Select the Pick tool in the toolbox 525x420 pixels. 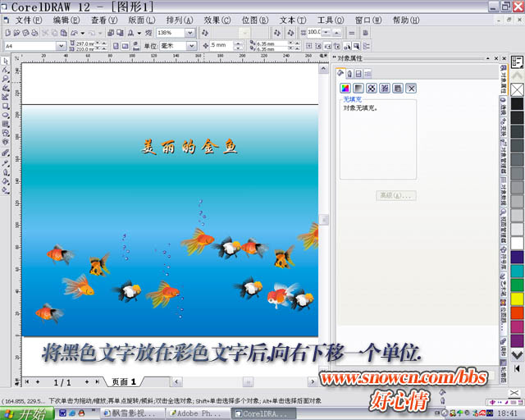pyautogui.click(x=6, y=61)
